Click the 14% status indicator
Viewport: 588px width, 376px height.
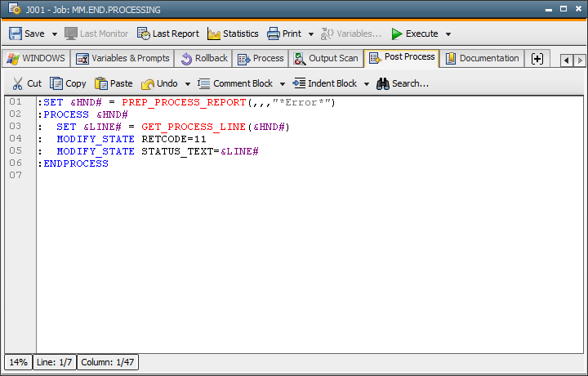click(x=18, y=362)
